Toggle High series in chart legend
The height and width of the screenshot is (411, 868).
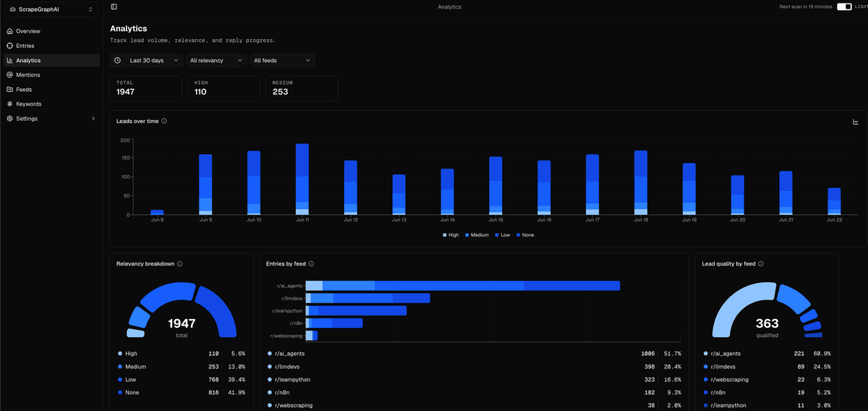[x=451, y=235]
